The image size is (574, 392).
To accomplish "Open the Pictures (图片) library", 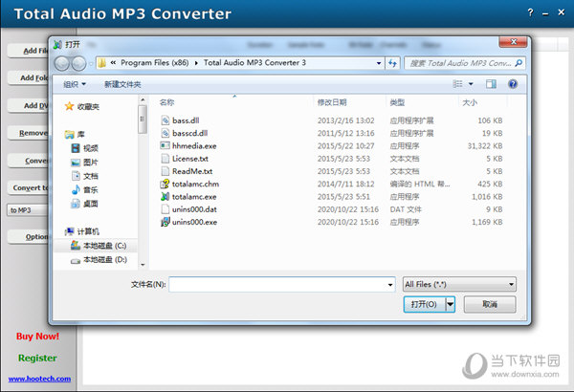I will coord(84,163).
